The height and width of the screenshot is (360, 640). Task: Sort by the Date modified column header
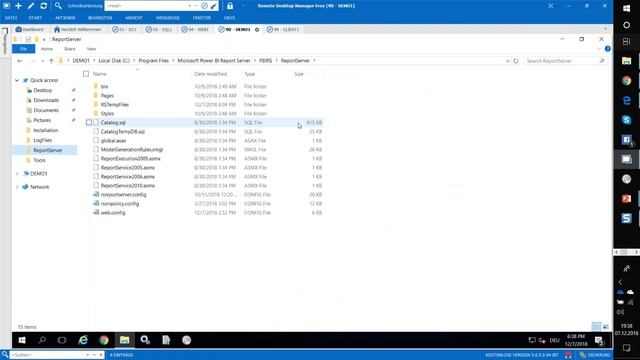pyautogui.click(x=210, y=74)
